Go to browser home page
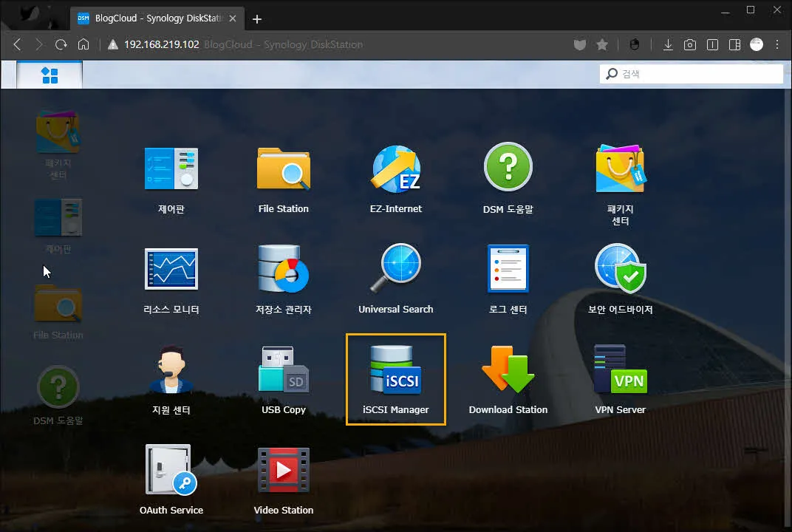The width and height of the screenshot is (792, 532). (x=83, y=44)
